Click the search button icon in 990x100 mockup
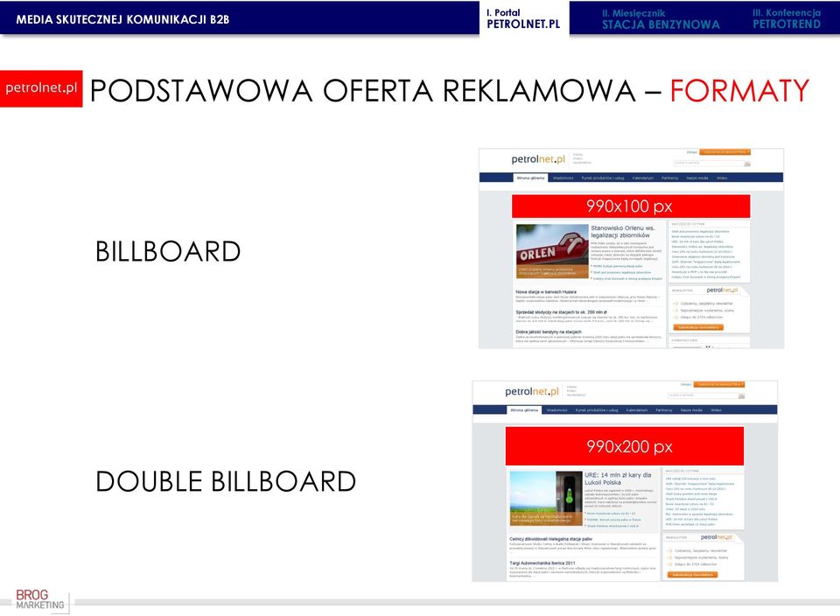Screen dimensions: 840x616 coord(747,164)
